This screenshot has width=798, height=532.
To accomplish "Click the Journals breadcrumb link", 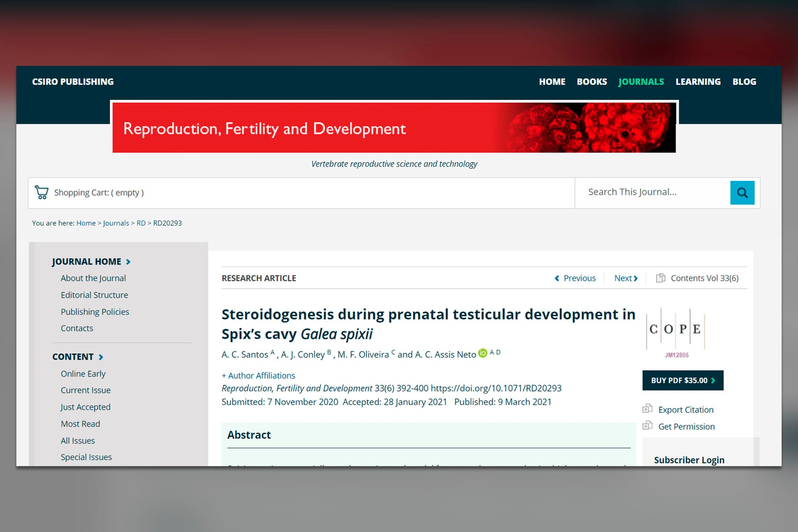I will tap(116, 223).
